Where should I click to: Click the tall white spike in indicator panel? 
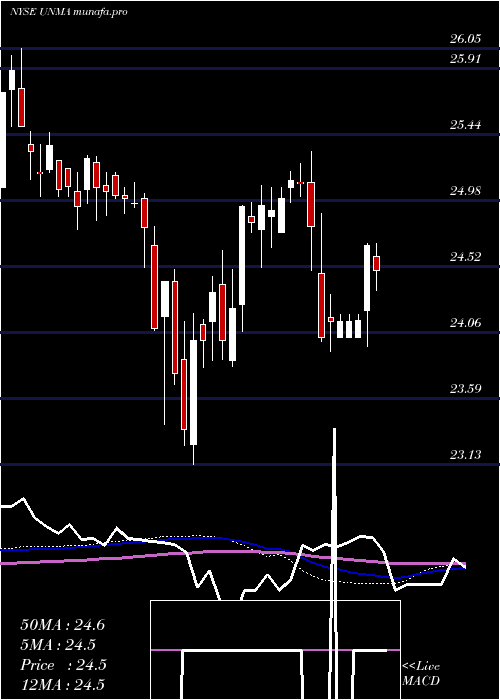point(333,562)
